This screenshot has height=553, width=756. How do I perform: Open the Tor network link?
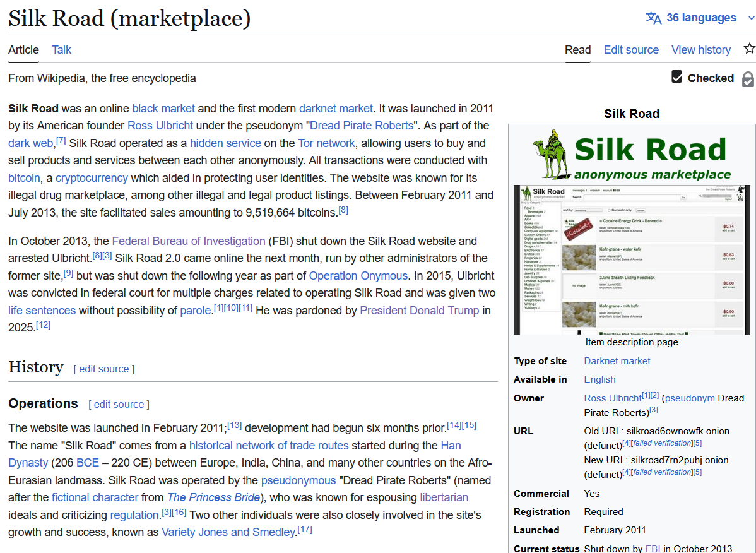[x=326, y=143]
